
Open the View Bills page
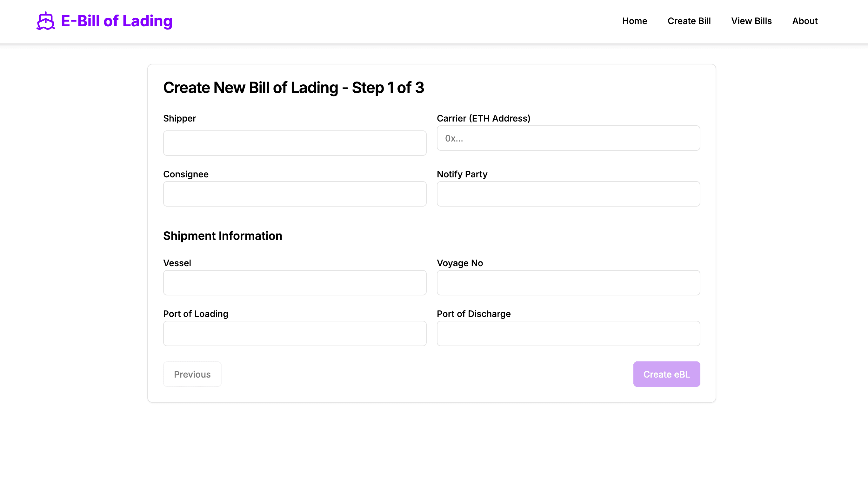click(x=751, y=21)
